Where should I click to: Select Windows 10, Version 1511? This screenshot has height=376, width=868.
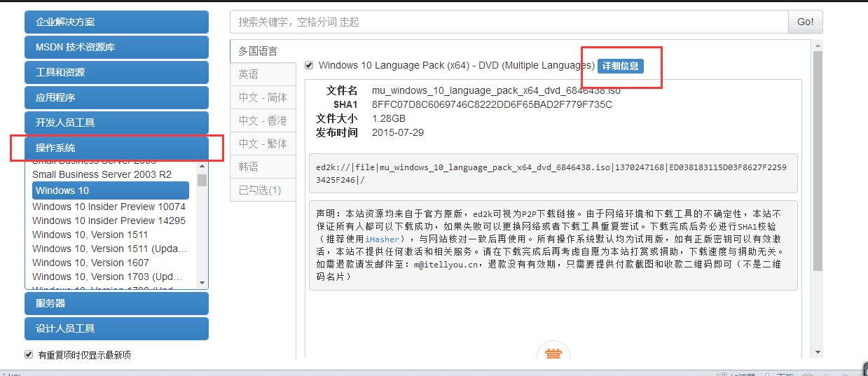[x=90, y=235]
